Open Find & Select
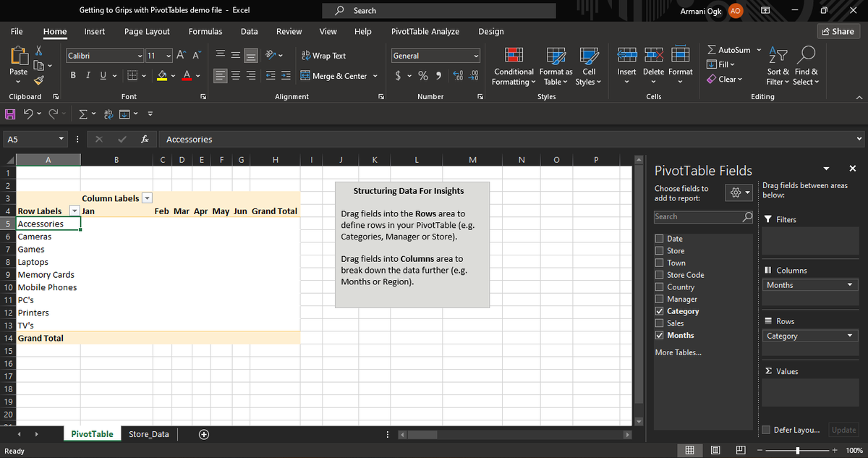The width and height of the screenshot is (868, 458). 806,67
